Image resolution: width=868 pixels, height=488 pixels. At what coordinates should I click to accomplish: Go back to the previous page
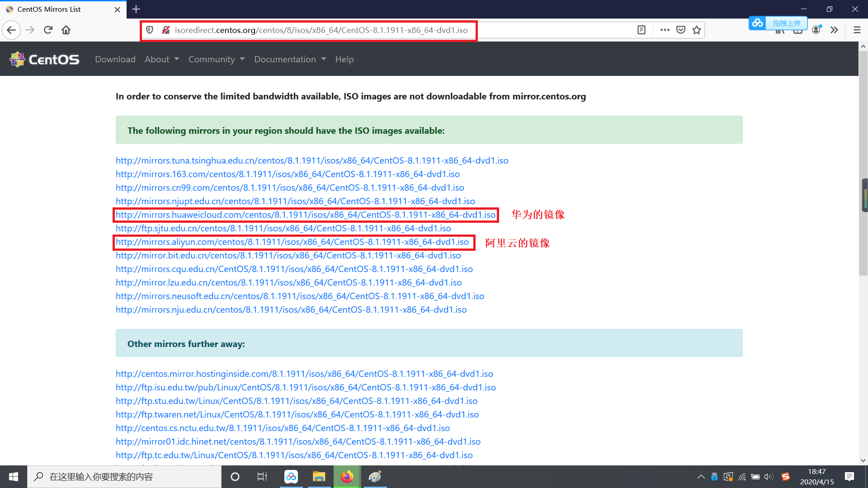[x=11, y=30]
